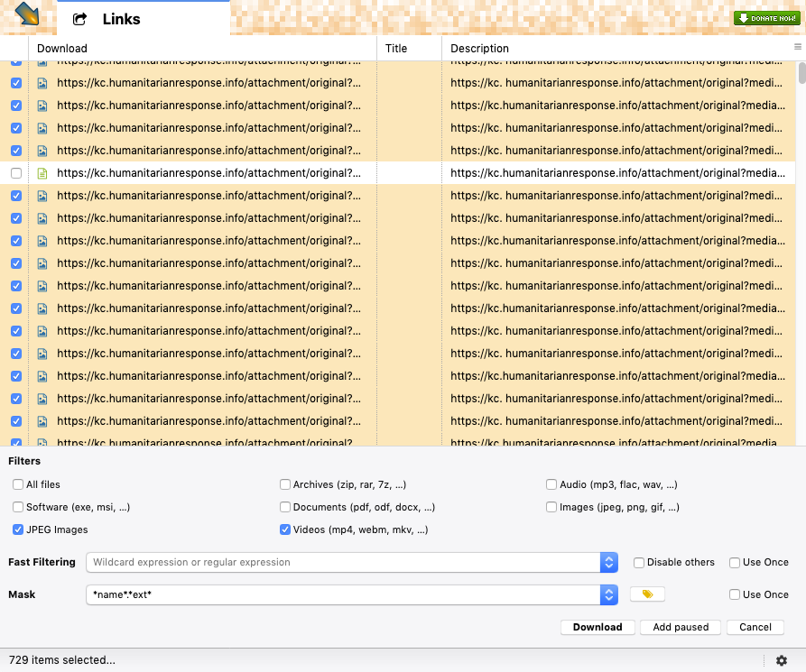Expand the Fast Filtering dropdown arrow
Viewport: 806px width, 672px height.
point(608,562)
